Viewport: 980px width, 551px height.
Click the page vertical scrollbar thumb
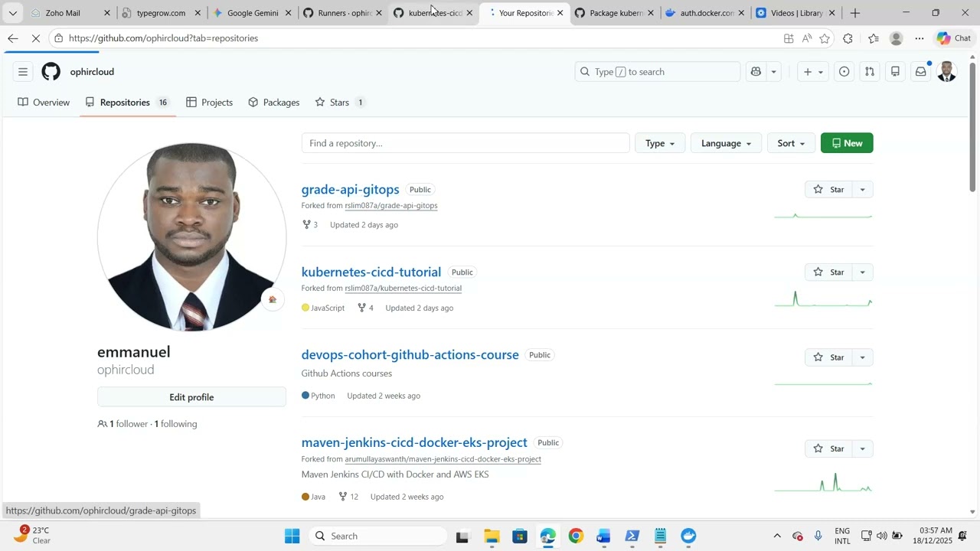tap(973, 126)
